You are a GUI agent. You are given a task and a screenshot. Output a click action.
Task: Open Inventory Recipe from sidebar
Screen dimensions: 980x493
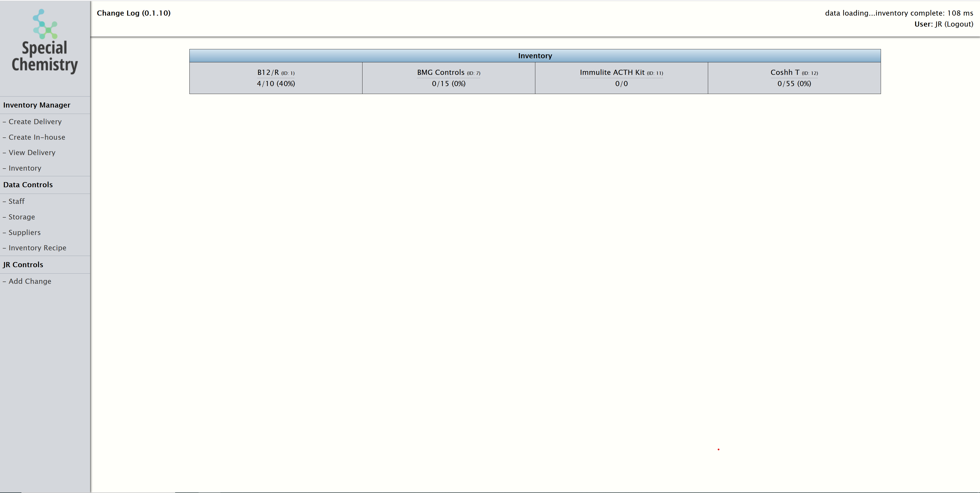click(x=37, y=248)
